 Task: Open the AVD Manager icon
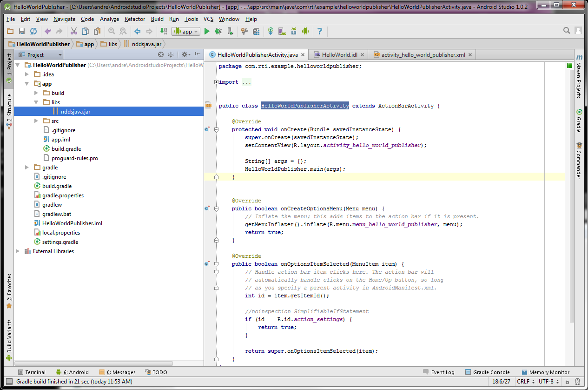coord(282,31)
